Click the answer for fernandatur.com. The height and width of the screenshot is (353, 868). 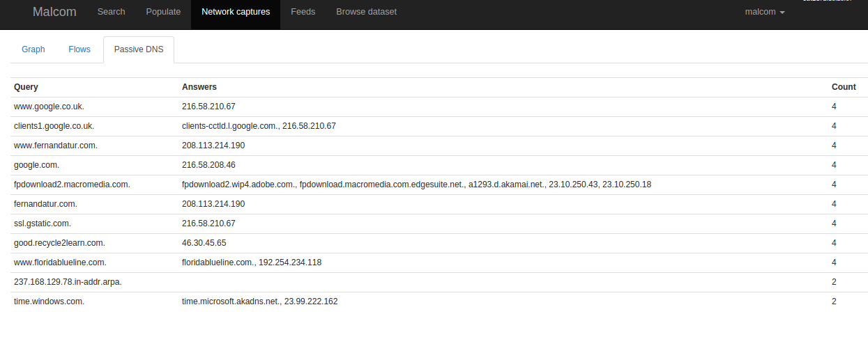213,204
